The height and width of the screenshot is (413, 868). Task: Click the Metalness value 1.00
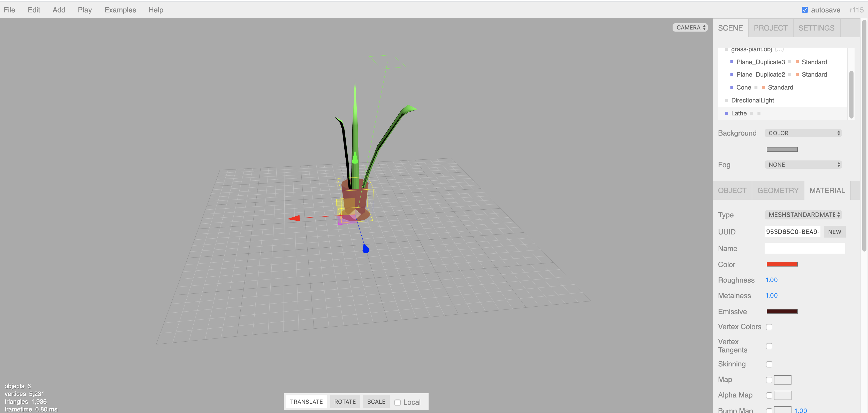[771, 295]
